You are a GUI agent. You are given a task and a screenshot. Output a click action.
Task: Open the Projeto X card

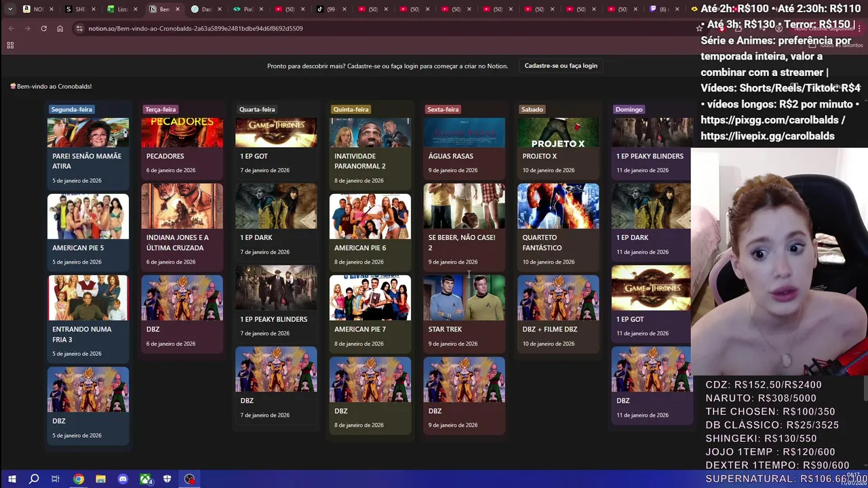click(558, 148)
